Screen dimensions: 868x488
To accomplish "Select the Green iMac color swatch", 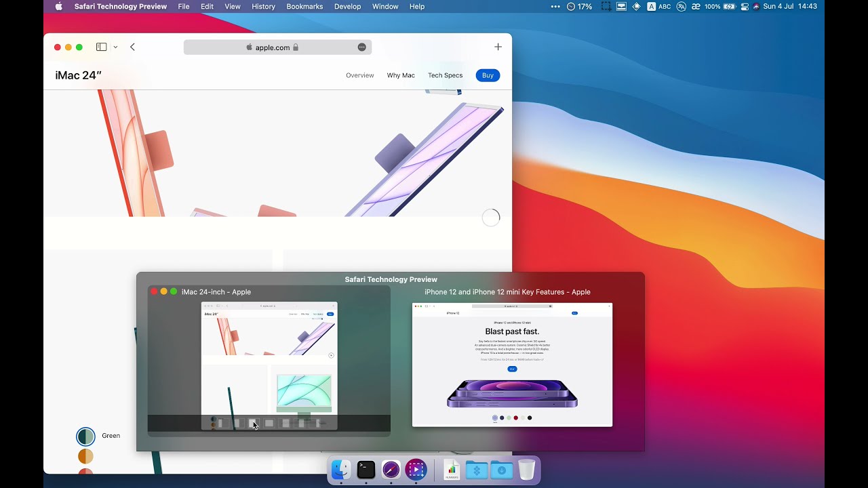I will [x=85, y=436].
